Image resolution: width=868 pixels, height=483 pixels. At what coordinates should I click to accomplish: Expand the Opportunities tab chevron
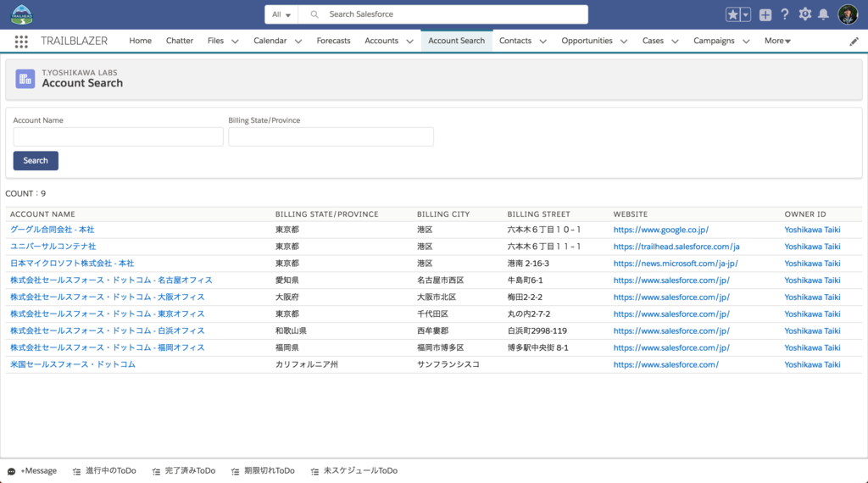coord(624,42)
